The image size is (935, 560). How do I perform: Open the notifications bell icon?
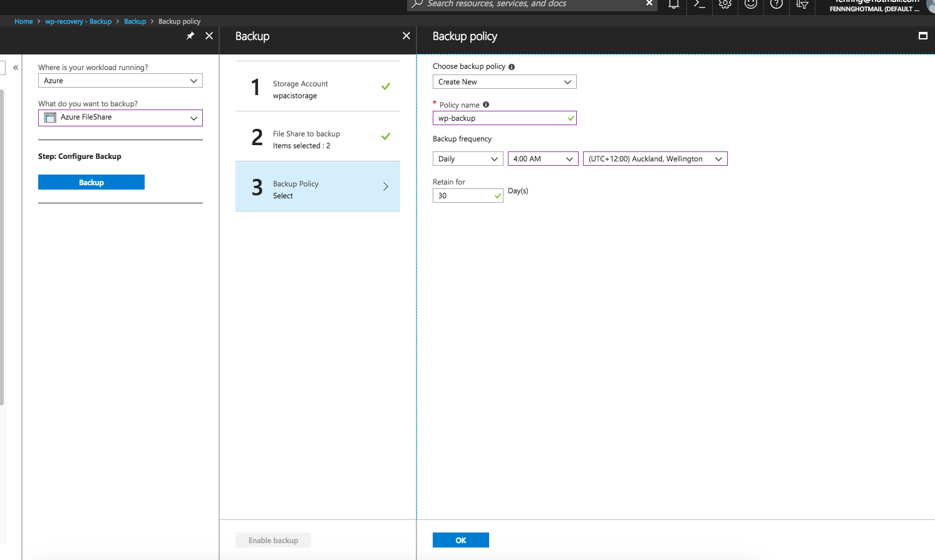(x=674, y=4)
